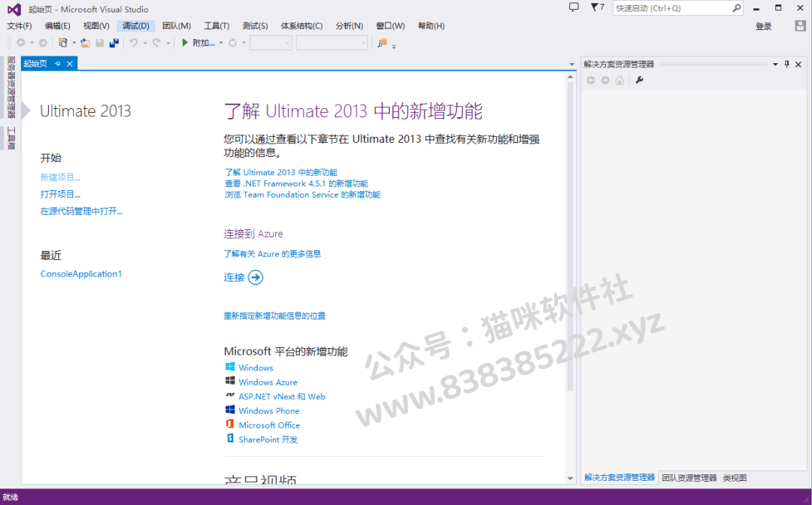Click 新建项目... link
The image size is (812, 505).
coord(61,177)
